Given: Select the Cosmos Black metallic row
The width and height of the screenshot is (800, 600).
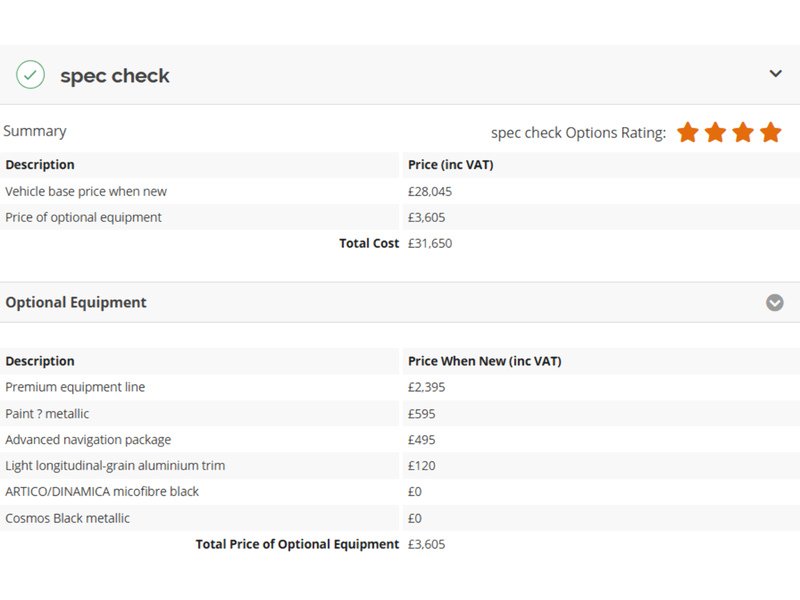Looking at the screenshot, I should (x=67, y=518).
